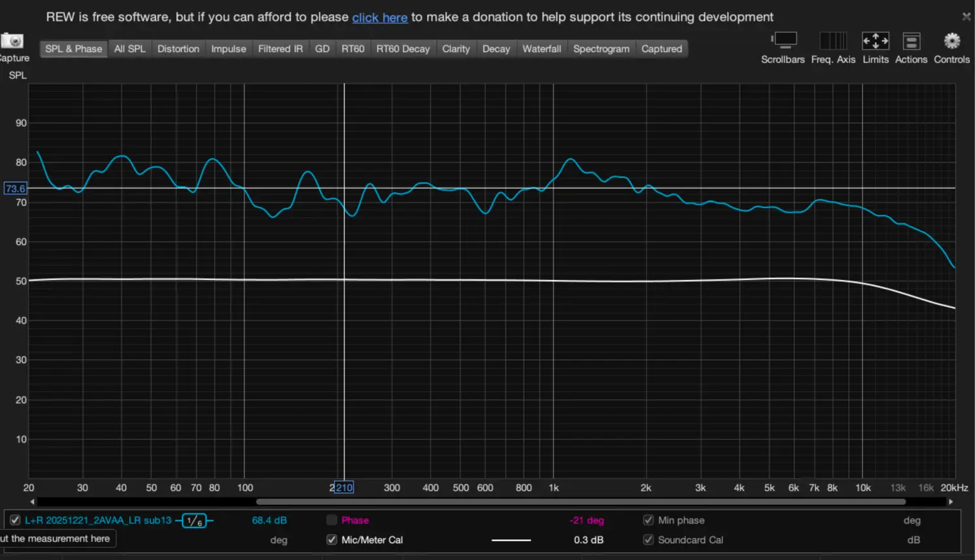The width and height of the screenshot is (975, 560).
Task: Uncheck the L+R measurement trace checkbox
Action: tap(15, 520)
